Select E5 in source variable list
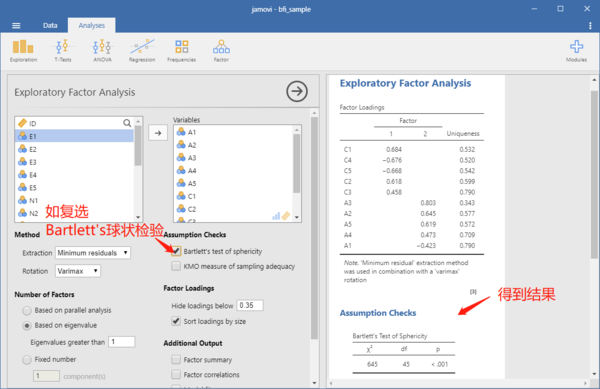The height and width of the screenshot is (389, 600). [x=74, y=188]
